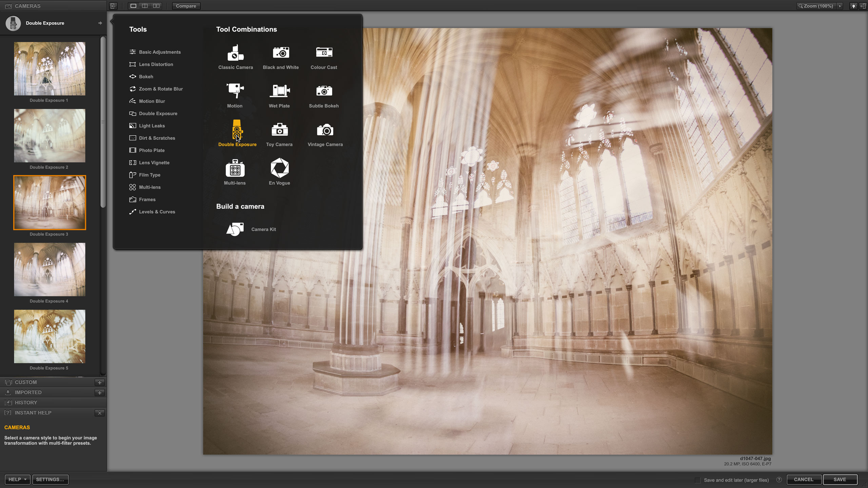Switch to split-screen preview mode
The width and height of the screenshot is (868, 488).
point(145,6)
